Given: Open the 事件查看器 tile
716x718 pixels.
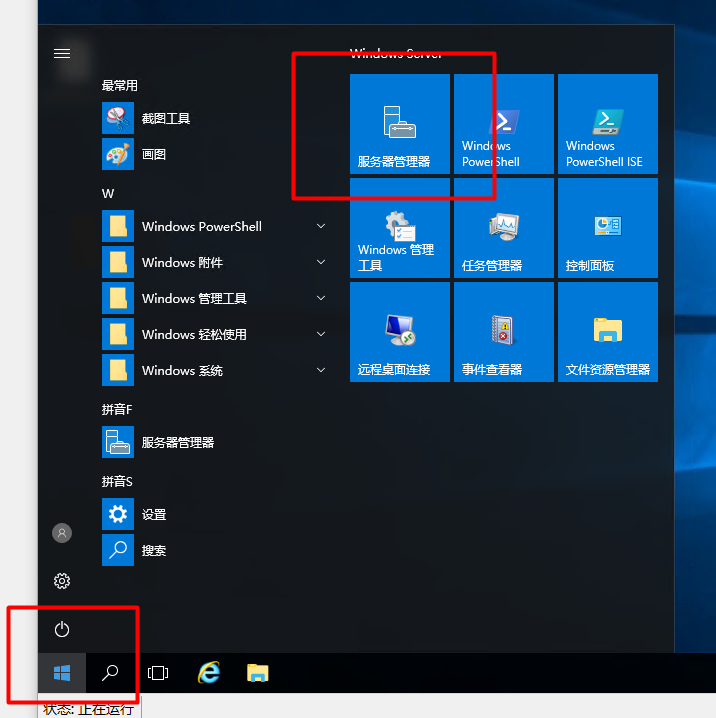Looking at the screenshot, I should tap(504, 332).
